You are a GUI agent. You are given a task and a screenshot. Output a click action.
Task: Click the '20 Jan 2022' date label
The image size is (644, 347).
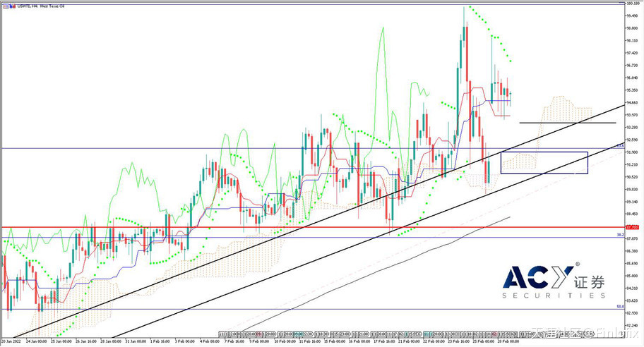pyautogui.click(x=11, y=341)
